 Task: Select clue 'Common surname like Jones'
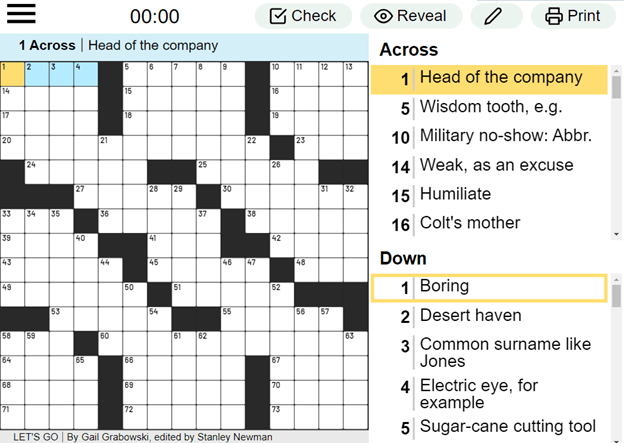tap(505, 353)
